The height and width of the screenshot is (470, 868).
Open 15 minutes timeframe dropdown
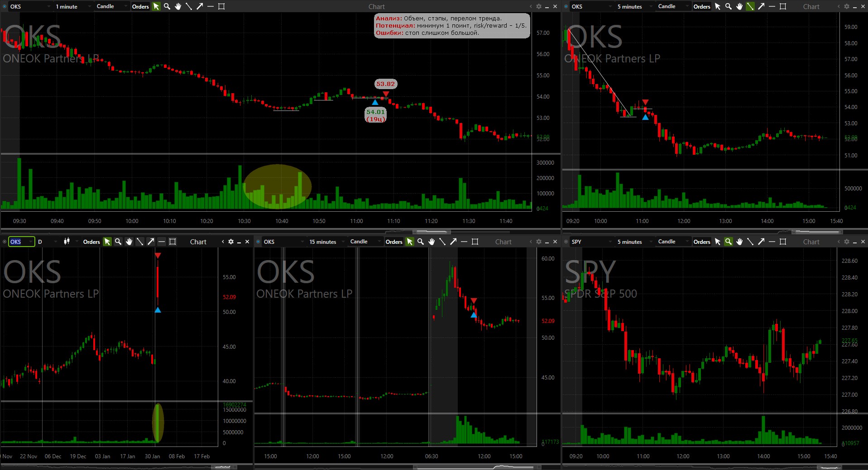(x=328, y=242)
